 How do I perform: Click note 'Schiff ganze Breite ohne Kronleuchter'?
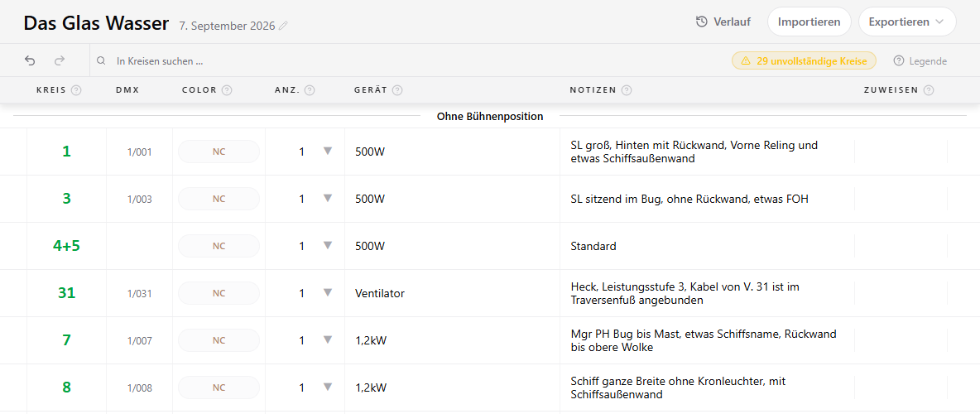coord(678,388)
